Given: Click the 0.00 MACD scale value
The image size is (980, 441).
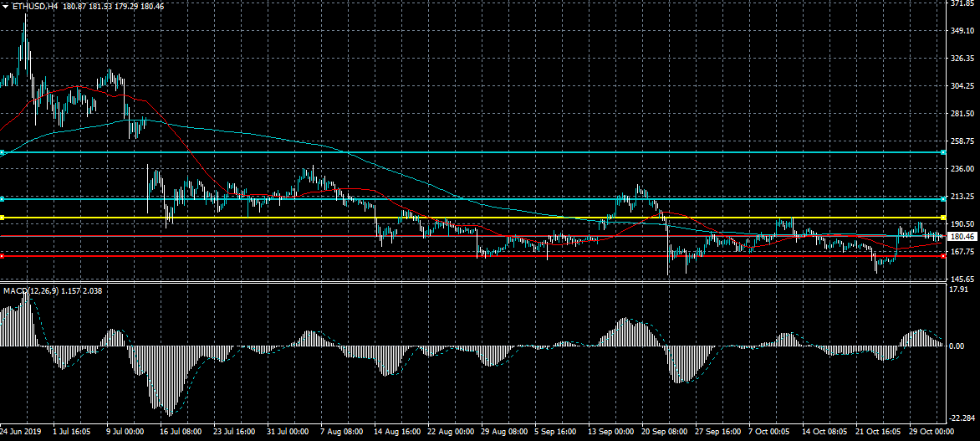Looking at the screenshot, I should [x=957, y=346].
